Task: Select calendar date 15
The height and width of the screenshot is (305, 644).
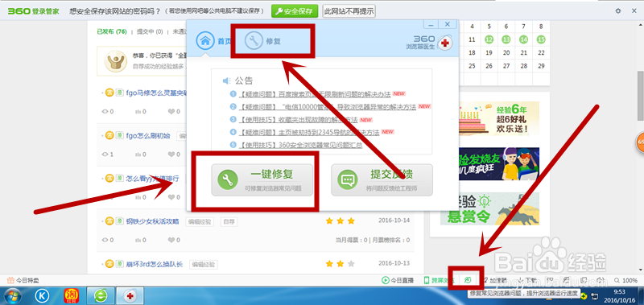Action: 541,39
